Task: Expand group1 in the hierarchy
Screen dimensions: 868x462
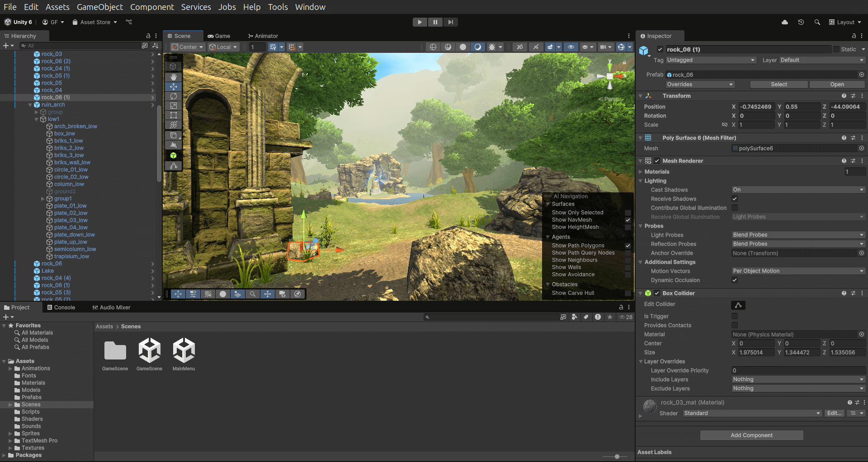Action: [x=43, y=199]
